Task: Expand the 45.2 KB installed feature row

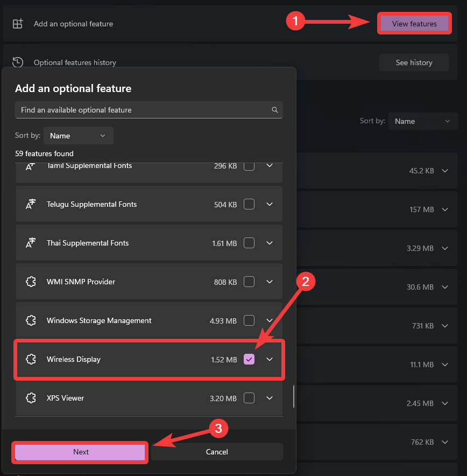Action: click(445, 171)
